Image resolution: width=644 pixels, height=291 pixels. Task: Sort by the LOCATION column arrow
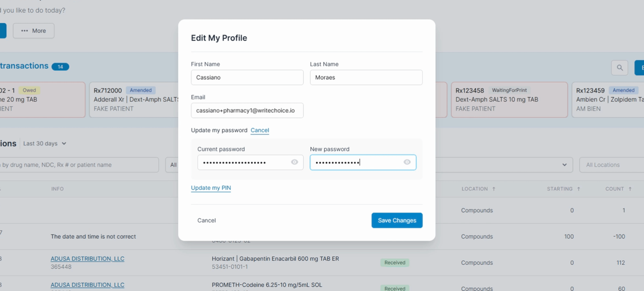pyautogui.click(x=494, y=189)
